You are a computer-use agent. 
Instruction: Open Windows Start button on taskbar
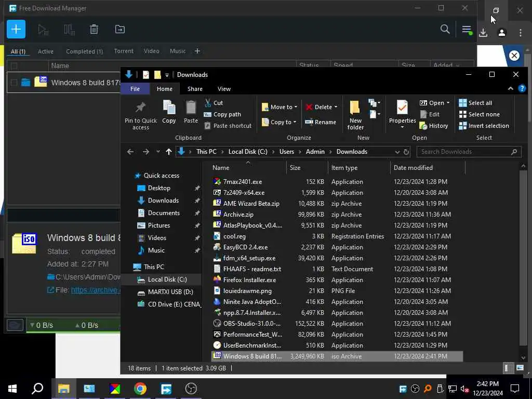tap(12, 389)
